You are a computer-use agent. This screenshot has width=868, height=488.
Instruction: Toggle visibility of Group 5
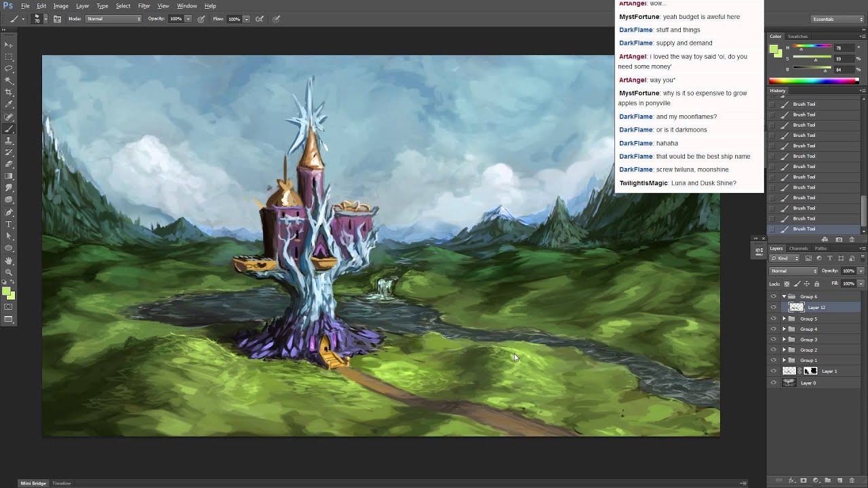(x=773, y=319)
